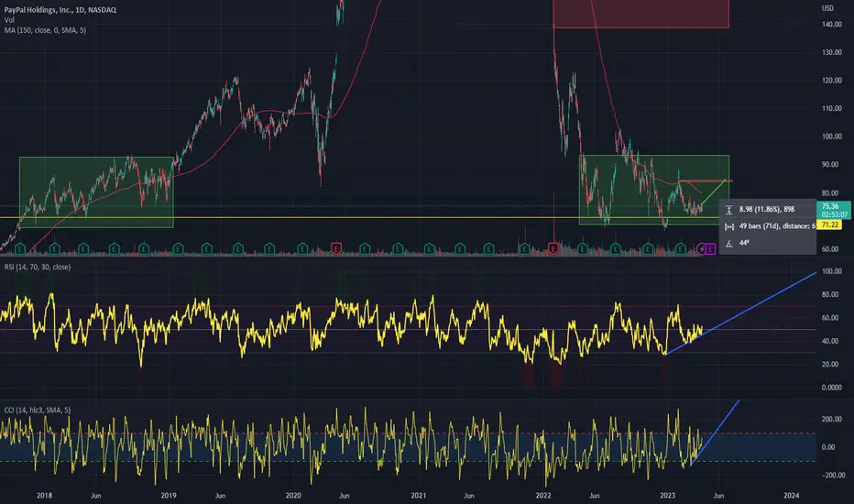Click the yellow 71.22 price label
The image size is (854, 504).
pyautogui.click(x=829, y=225)
